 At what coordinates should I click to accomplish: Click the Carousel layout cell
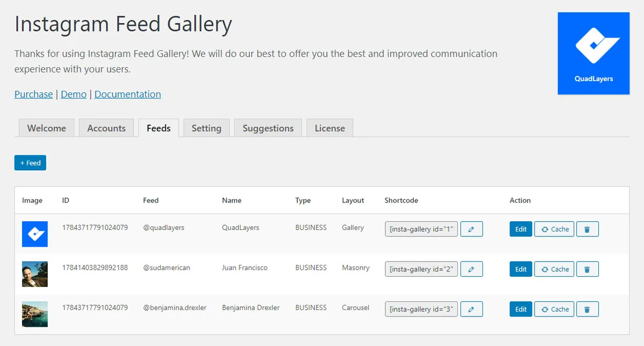tap(356, 307)
